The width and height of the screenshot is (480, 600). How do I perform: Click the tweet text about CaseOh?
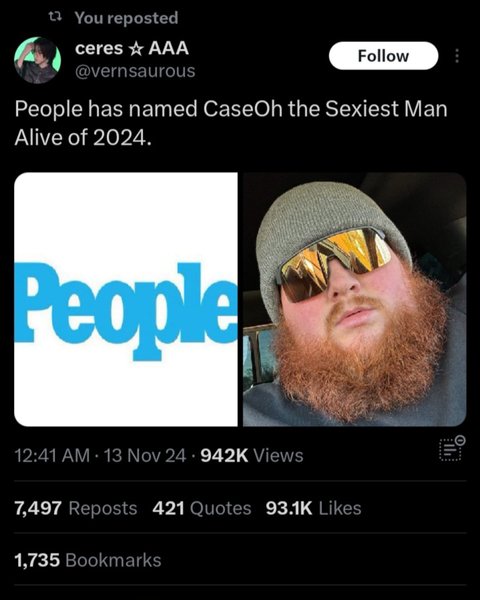pyautogui.click(x=231, y=123)
